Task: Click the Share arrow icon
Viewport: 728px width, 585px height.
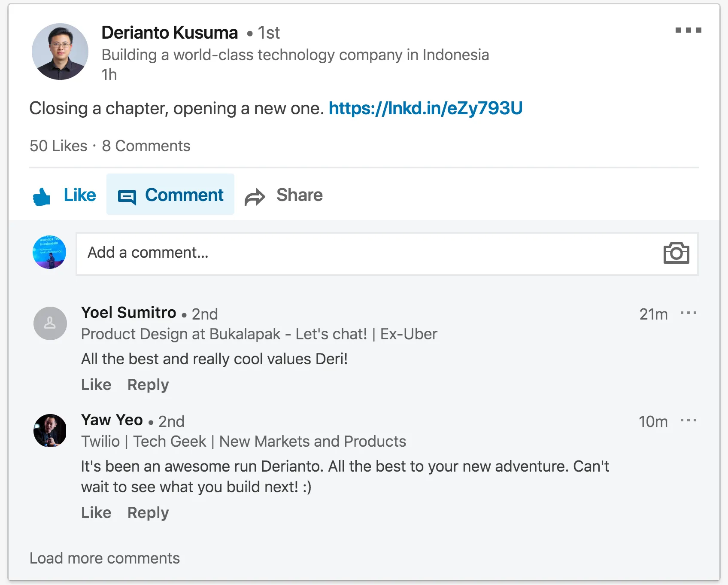Action: pyautogui.click(x=255, y=197)
